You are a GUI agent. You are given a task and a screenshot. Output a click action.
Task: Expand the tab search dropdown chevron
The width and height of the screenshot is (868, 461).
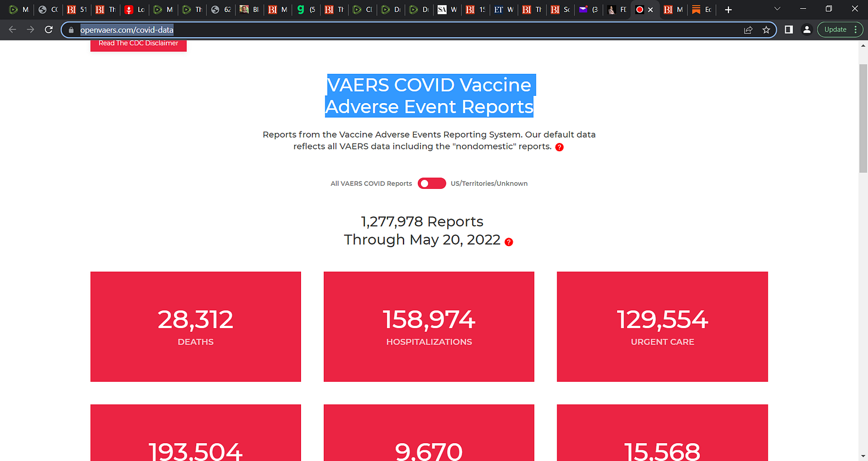[777, 9]
